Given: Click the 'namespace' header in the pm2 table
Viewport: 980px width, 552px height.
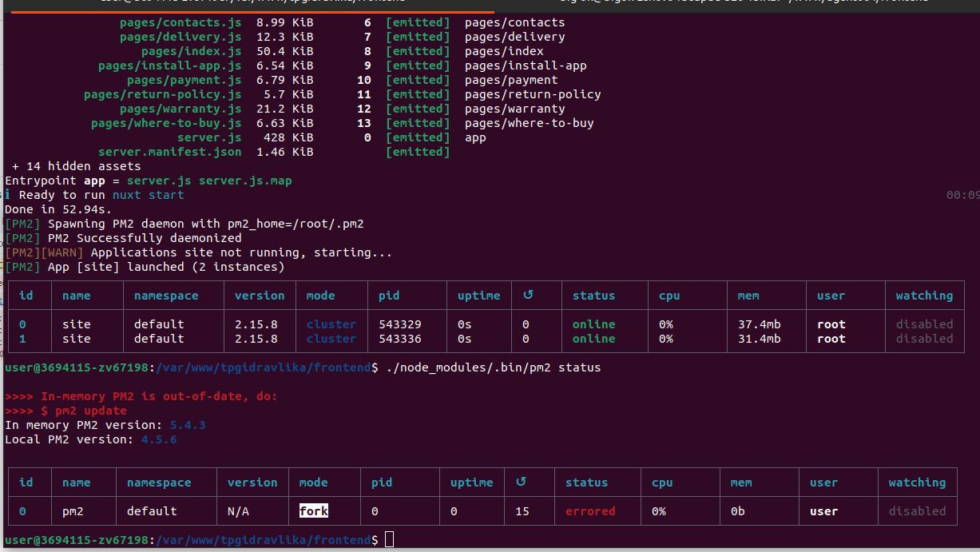Looking at the screenshot, I should coord(159,483).
